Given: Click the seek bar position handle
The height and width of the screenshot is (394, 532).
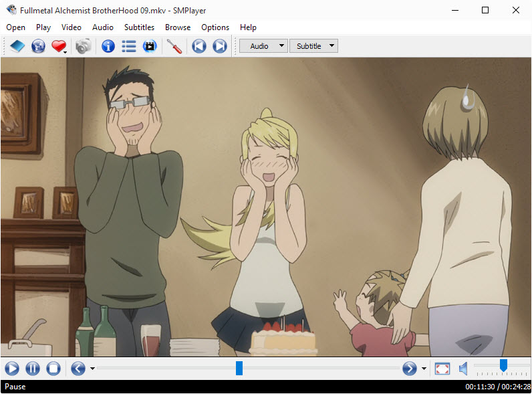Looking at the screenshot, I should tap(239, 368).
